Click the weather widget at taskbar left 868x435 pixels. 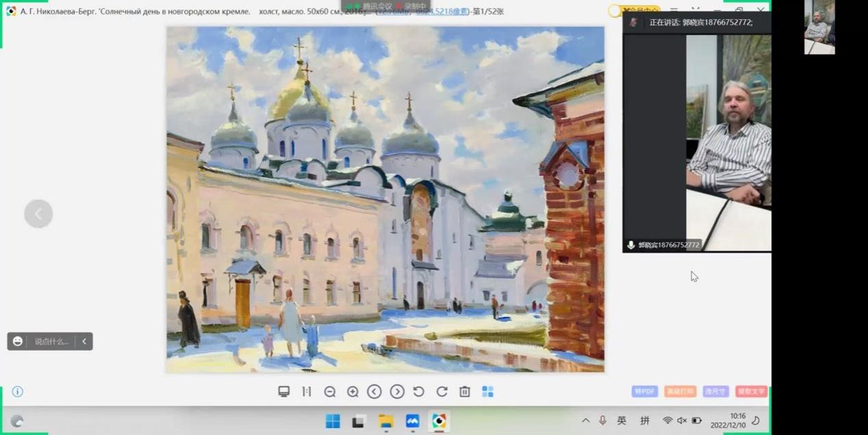pyautogui.click(x=17, y=421)
